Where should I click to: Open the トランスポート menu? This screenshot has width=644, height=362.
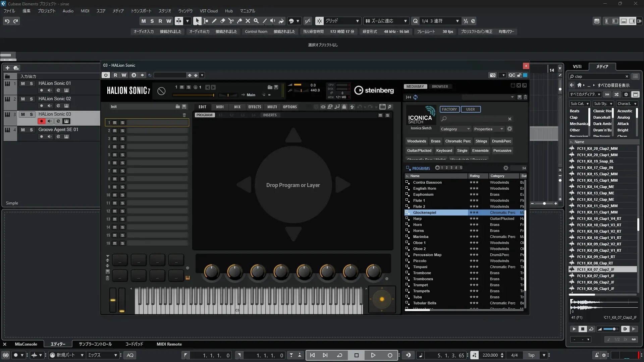tap(141, 11)
